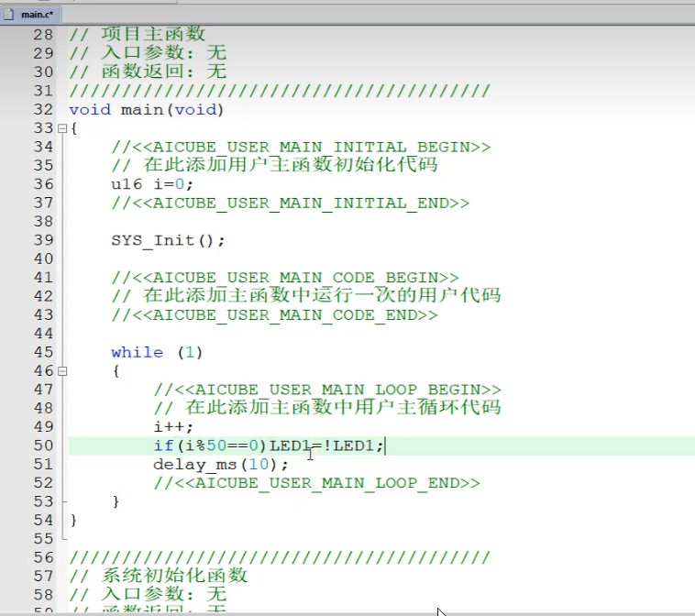Click the !LED1 expression on line 50
The height and width of the screenshot is (616, 695).
pyautogui.click(x=353, y=446)
